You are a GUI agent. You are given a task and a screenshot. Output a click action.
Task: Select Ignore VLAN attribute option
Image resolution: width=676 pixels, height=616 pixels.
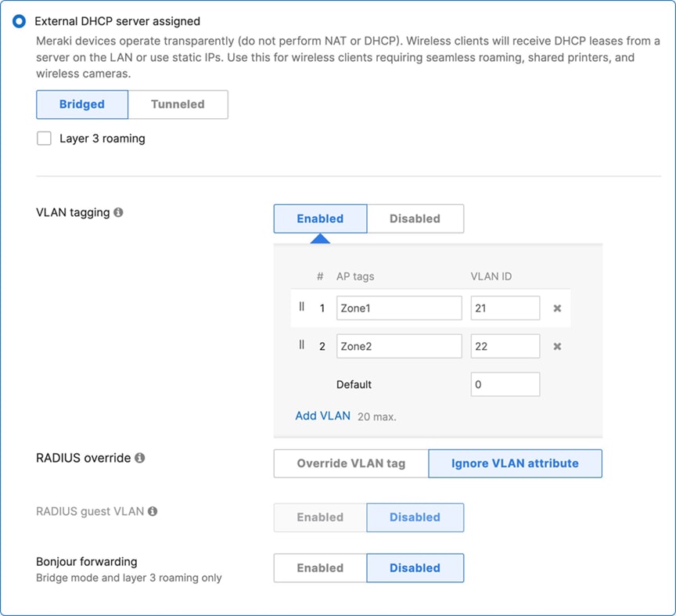[x=515, y=463]
